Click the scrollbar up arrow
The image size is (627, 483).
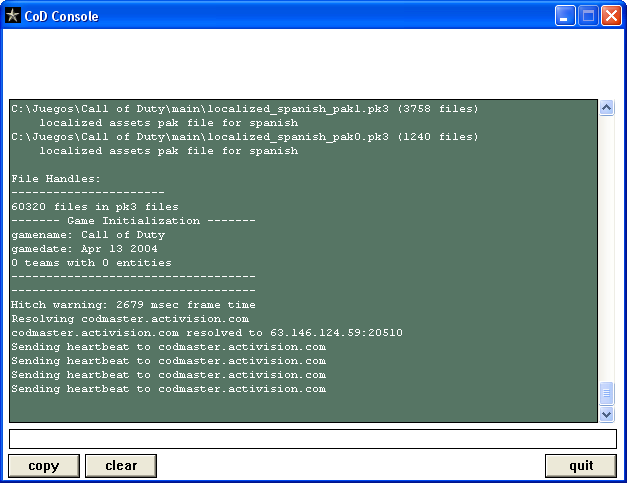(607, 108)
